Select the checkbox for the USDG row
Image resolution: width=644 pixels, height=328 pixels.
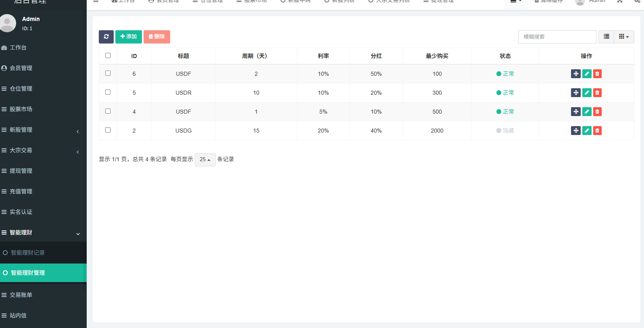tap(108, 130)
